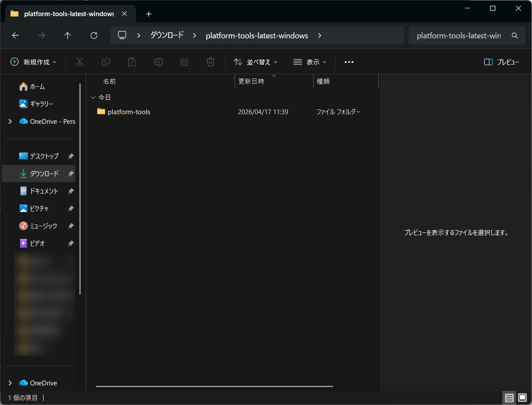This screenshot has height=405, width=532.
Task: Add a new tab with plus button
Action: 149,14
